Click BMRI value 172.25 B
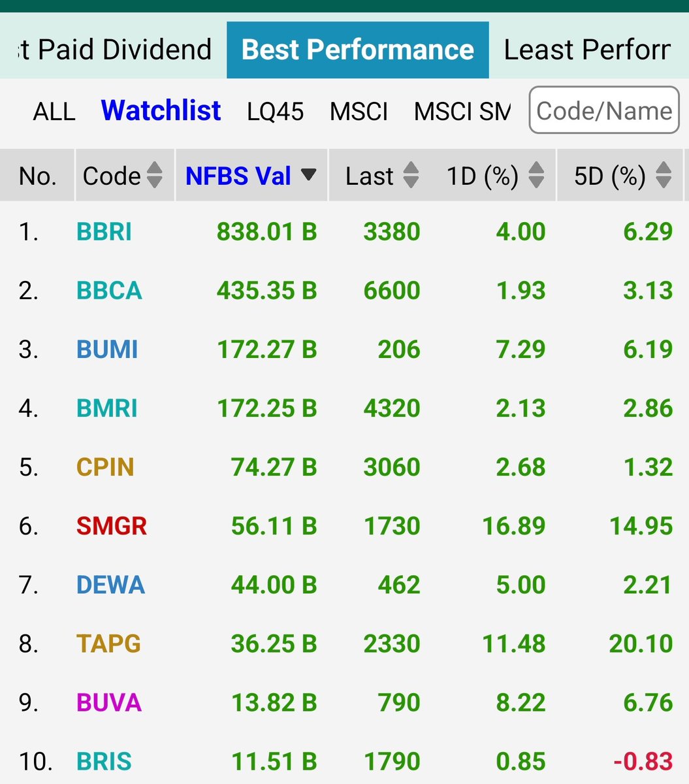Screen dimensions: 689x784 pyautogui.click(x=267, y=408)
